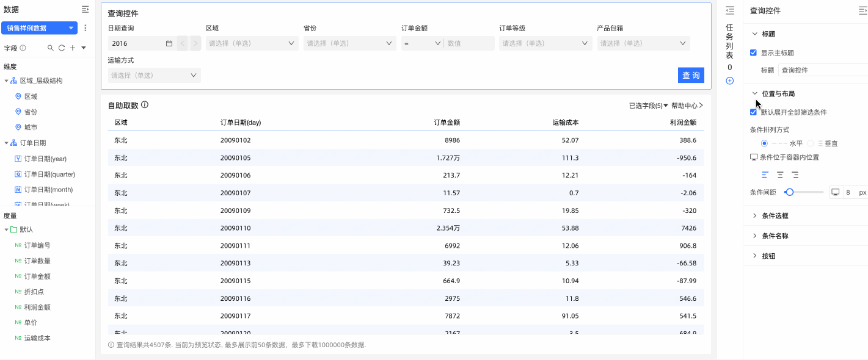Go to next date with right arrow
The height and width of the screenshot is (360, 868).
[x=195, y=43]
